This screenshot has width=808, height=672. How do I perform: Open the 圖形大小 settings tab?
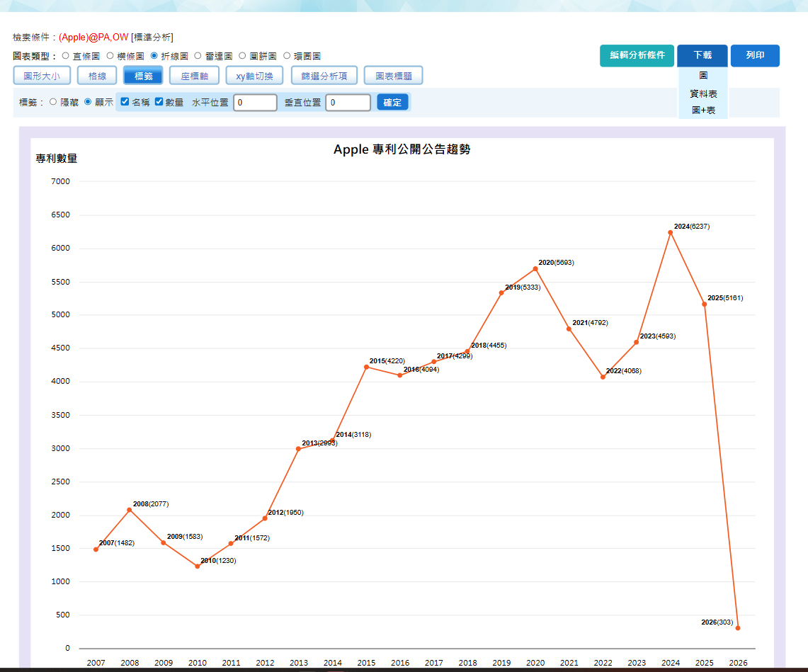[x=42, y=76]
